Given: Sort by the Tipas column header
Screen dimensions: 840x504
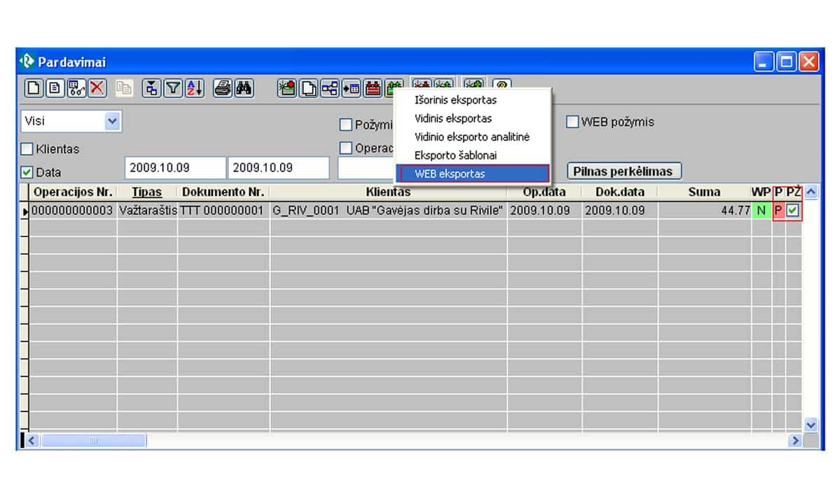Looking at the screenshot, I should tap(147, 192).
